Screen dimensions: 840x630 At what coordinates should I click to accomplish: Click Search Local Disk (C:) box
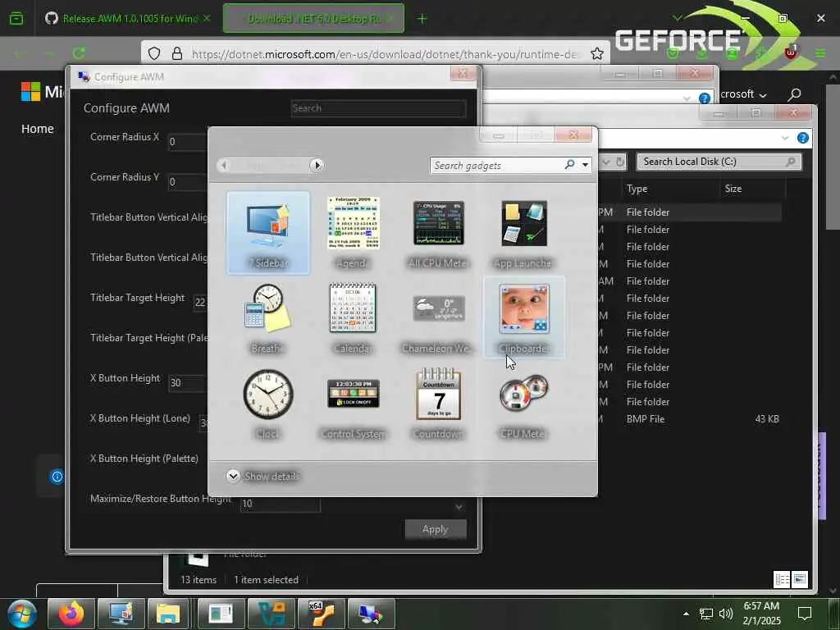[x=719, y=162]
